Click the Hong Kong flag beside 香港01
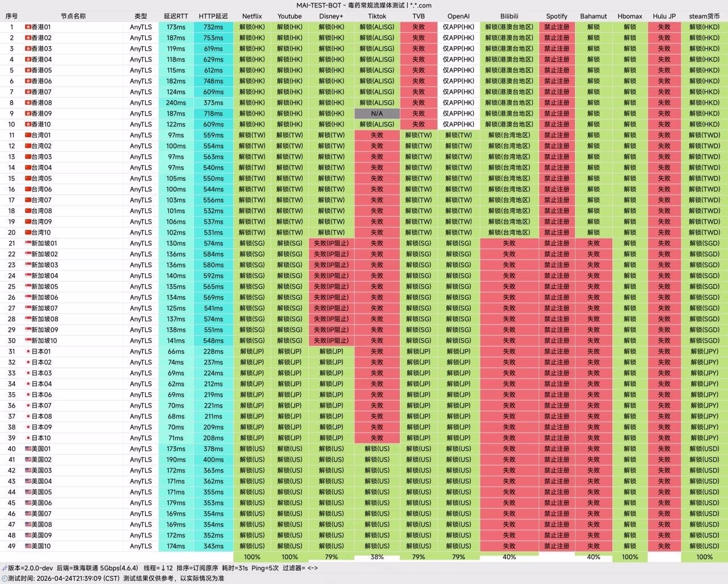Image resolution: width=728 pixels, height=584 pixels. (28, 27)
